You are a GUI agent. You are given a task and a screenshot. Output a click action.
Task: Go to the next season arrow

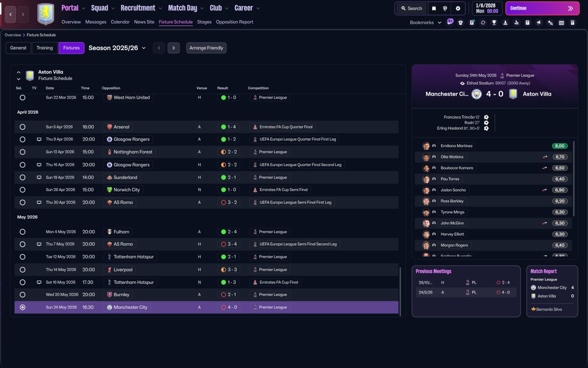click(x=174, y=48)
